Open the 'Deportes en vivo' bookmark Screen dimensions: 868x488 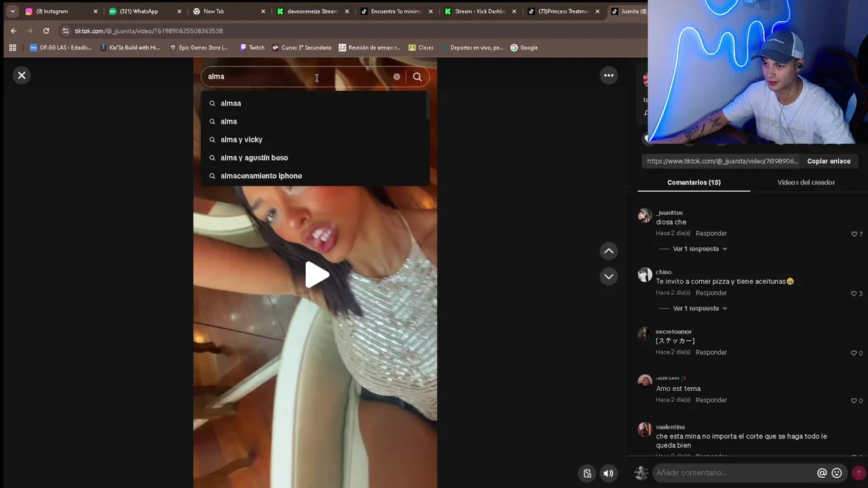point(472,47)
